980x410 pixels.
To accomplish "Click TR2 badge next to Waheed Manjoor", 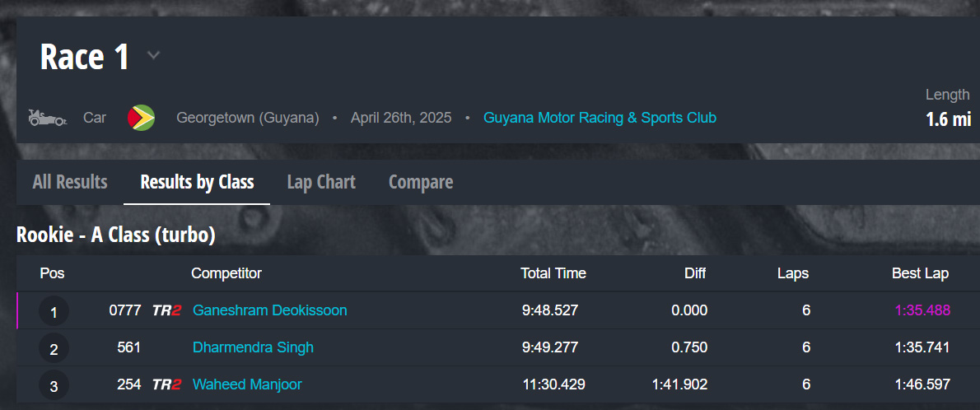I will point(166,384).
